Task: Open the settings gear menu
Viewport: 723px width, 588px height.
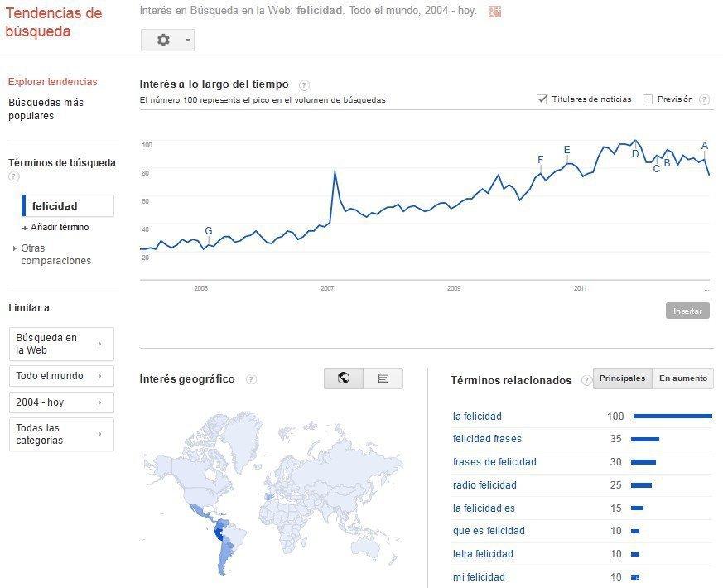Action: coord(163,39)
